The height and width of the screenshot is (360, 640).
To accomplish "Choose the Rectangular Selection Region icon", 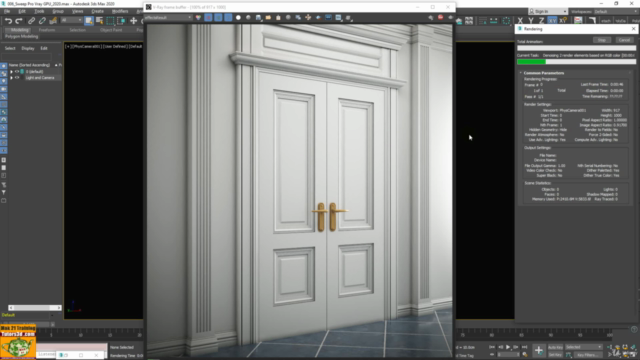I will 110,20.
